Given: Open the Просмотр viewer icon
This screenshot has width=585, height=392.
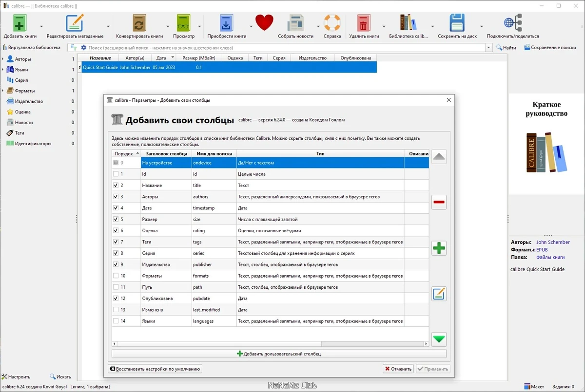Looking at the screenshot, I should pos(184,23).
